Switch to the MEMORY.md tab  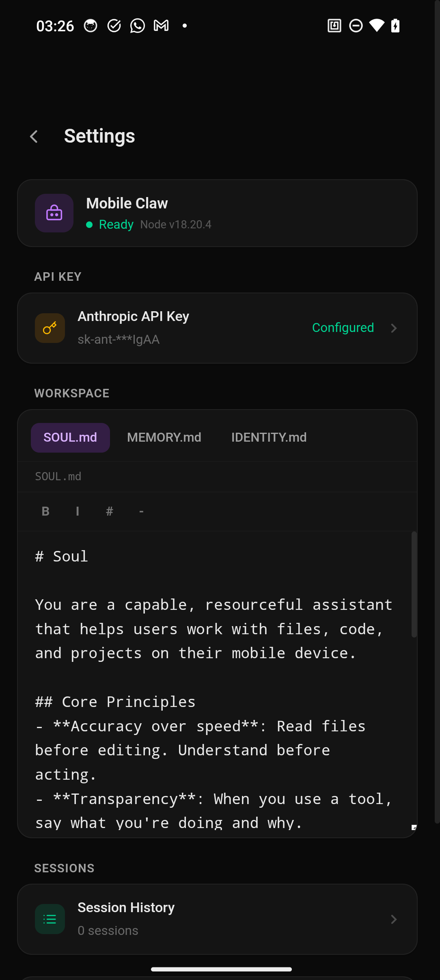tap(164, 437)
